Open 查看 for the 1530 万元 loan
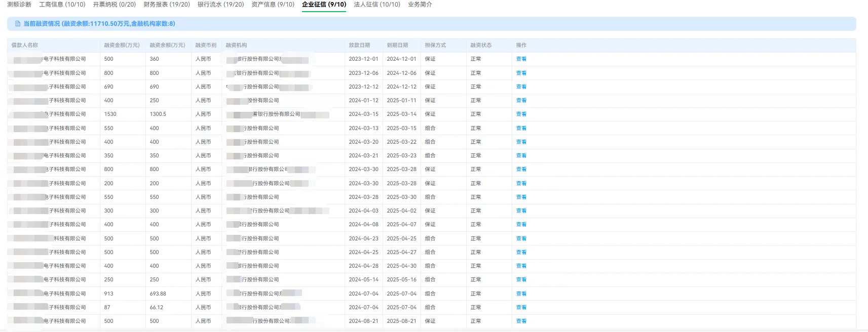Viewport: 868px width, 332px height. coord(521,114)
